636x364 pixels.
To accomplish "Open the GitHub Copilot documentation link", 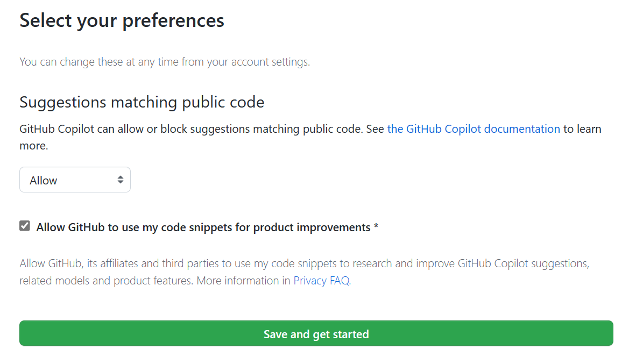I will (474, 129).
